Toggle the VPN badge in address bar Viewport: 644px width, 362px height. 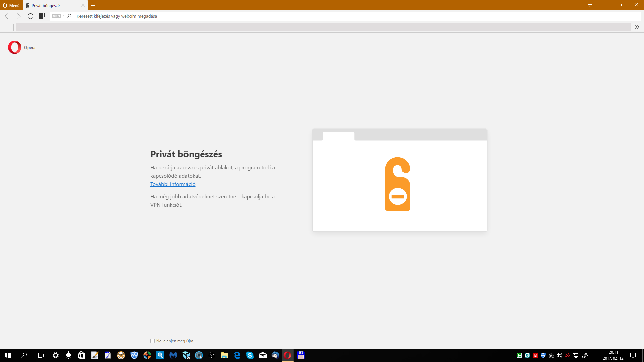(x=56, y=16)
